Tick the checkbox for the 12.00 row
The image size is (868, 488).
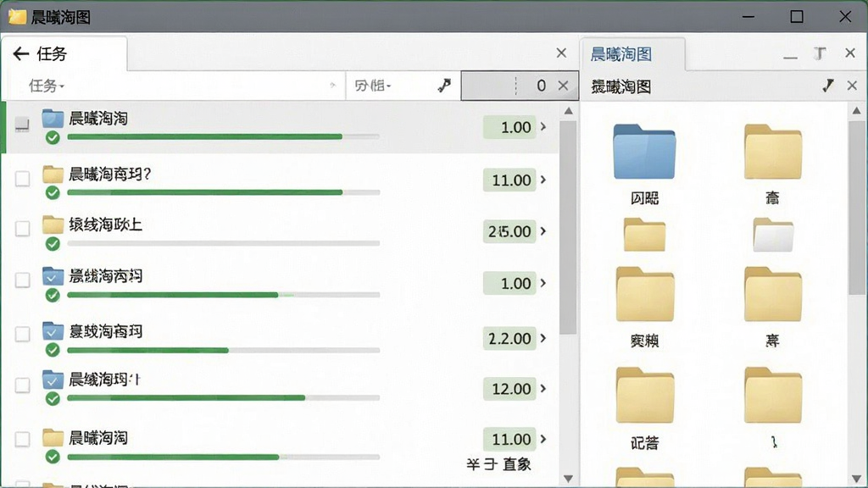point(22,385)
